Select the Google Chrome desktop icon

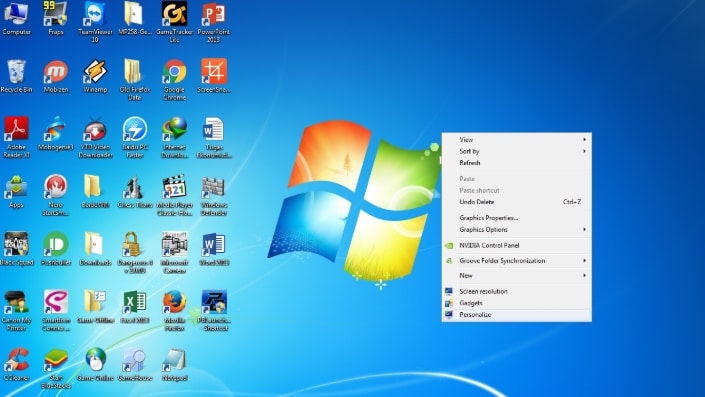pyautogui.click(x=174, y=80)
